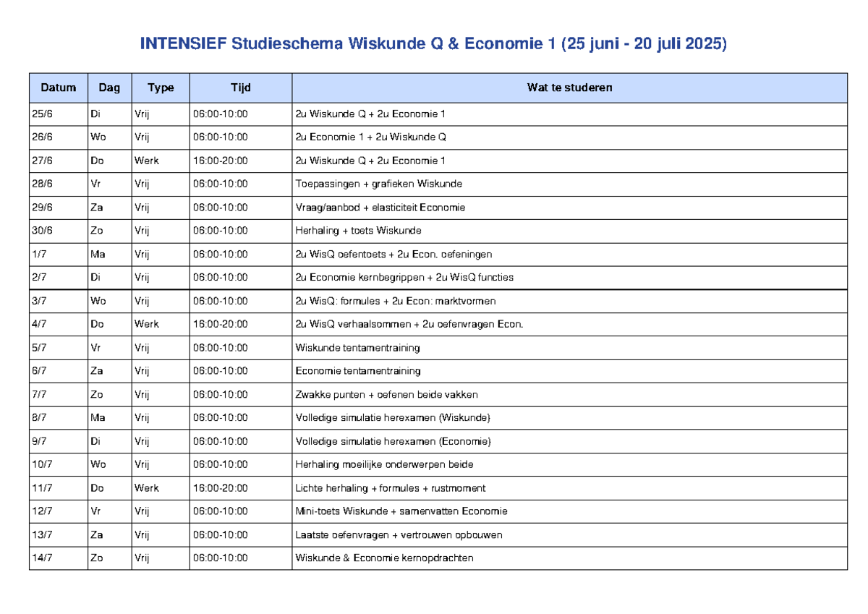This screenshot has width=868, height=614.
Task: Click the document title INTENSIEF Studieschema
Action: pyautogui.click(x=433, y=44)
